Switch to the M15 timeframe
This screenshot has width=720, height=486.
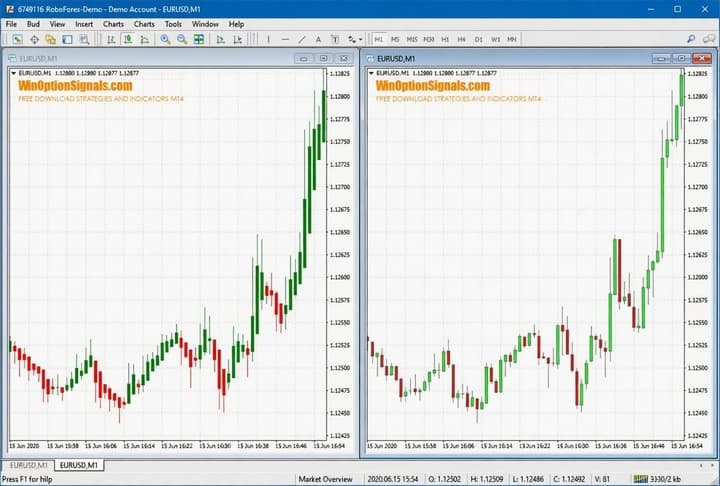click(x=412, y=40)
